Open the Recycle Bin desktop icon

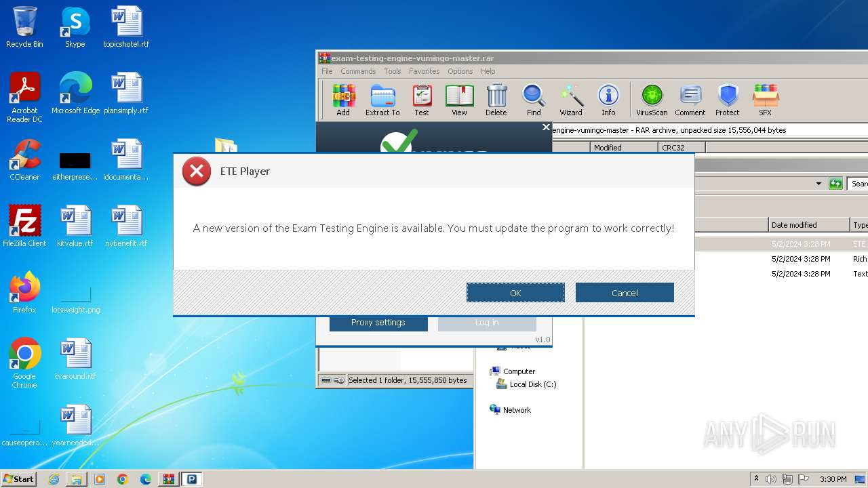[x=24, y=28]
